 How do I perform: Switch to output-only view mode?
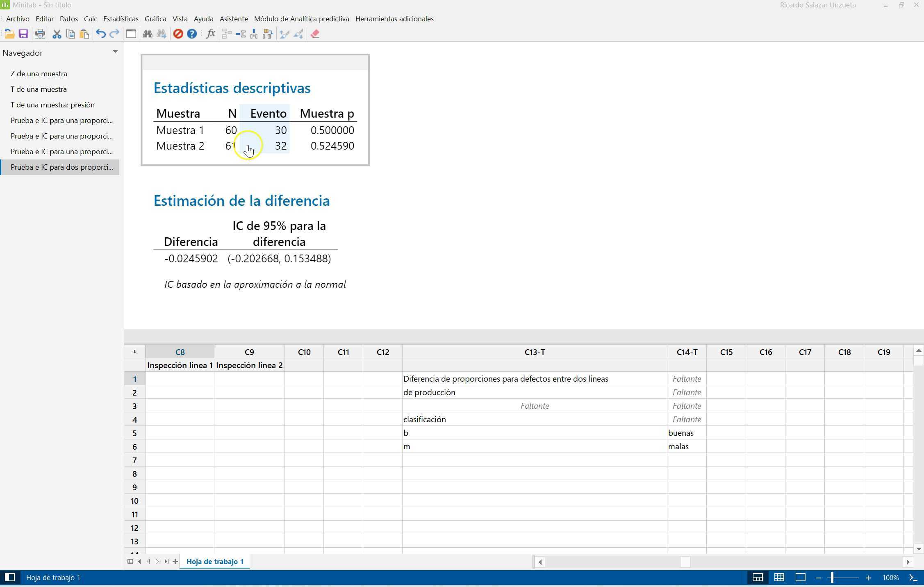[x=799, y=578]
